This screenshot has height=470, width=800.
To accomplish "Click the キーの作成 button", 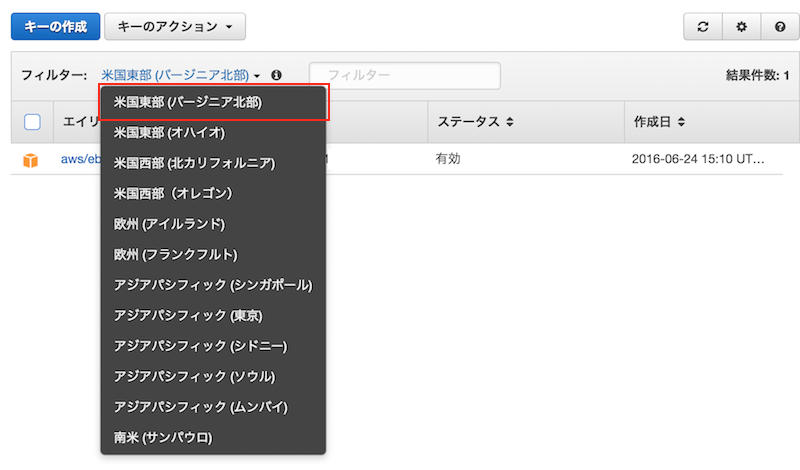I will 56,27.
